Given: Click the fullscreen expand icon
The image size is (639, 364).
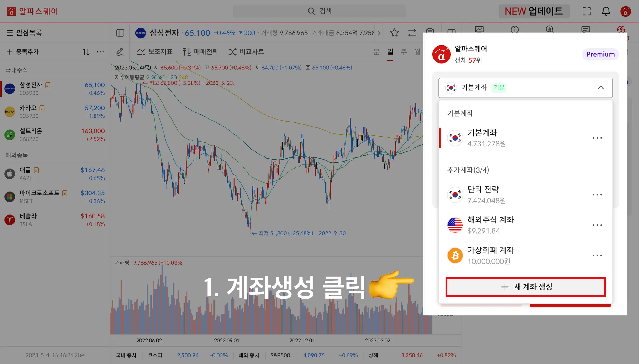Looking at the screenshot, I should coord(587,12).
